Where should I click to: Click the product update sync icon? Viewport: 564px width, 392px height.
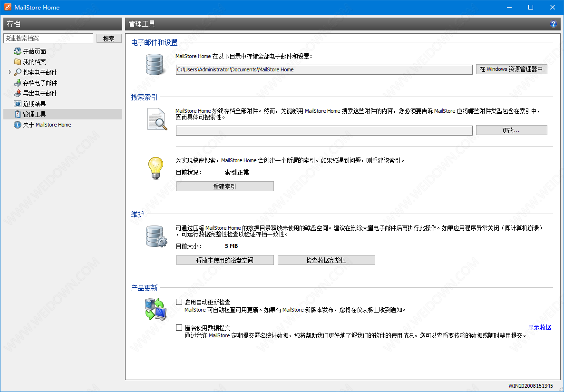click(156, 309)
